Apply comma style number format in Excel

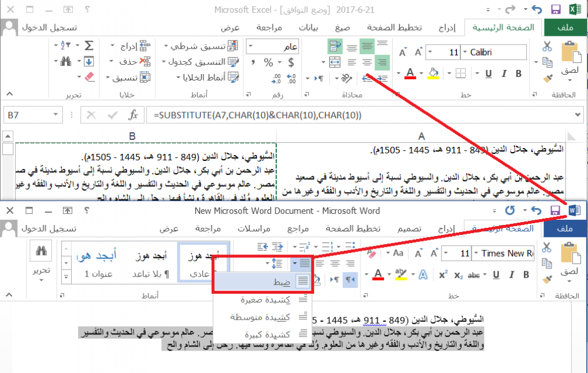253,62
